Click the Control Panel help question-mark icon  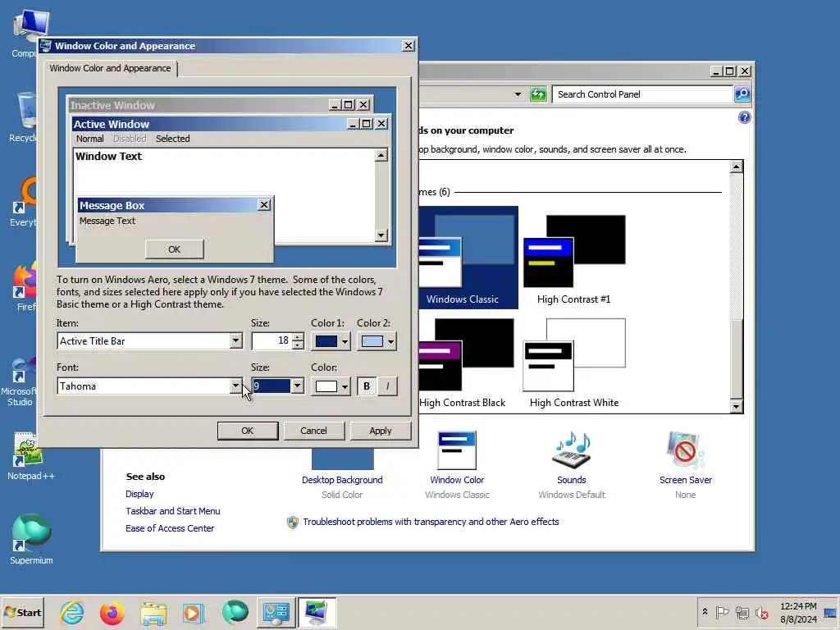point(744,117)
